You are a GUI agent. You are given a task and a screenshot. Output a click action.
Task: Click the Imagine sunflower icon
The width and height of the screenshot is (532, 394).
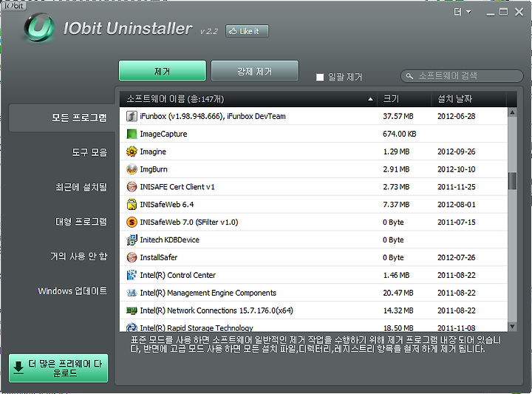132,152
